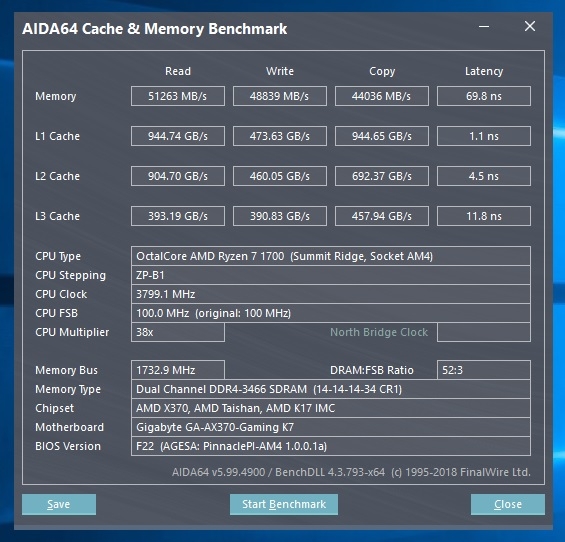Click the L1 Cache row label
This screenshot has height=542, width=565.
pos(57,136)
